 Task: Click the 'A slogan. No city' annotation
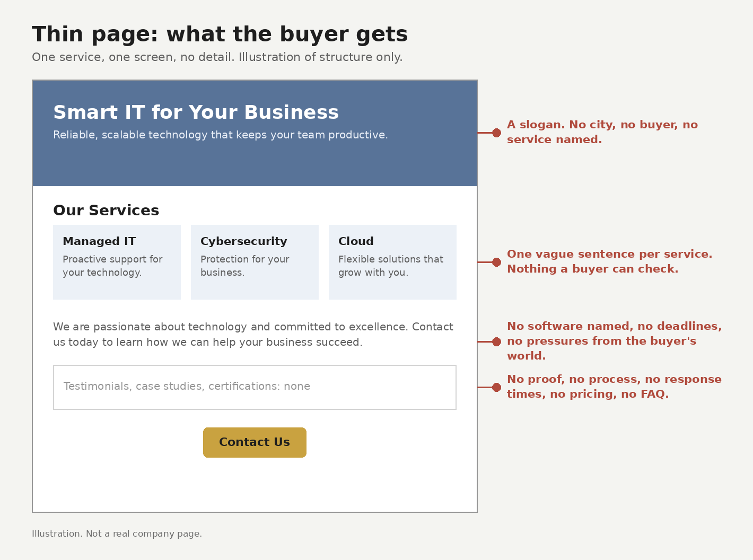click(602, 132)
